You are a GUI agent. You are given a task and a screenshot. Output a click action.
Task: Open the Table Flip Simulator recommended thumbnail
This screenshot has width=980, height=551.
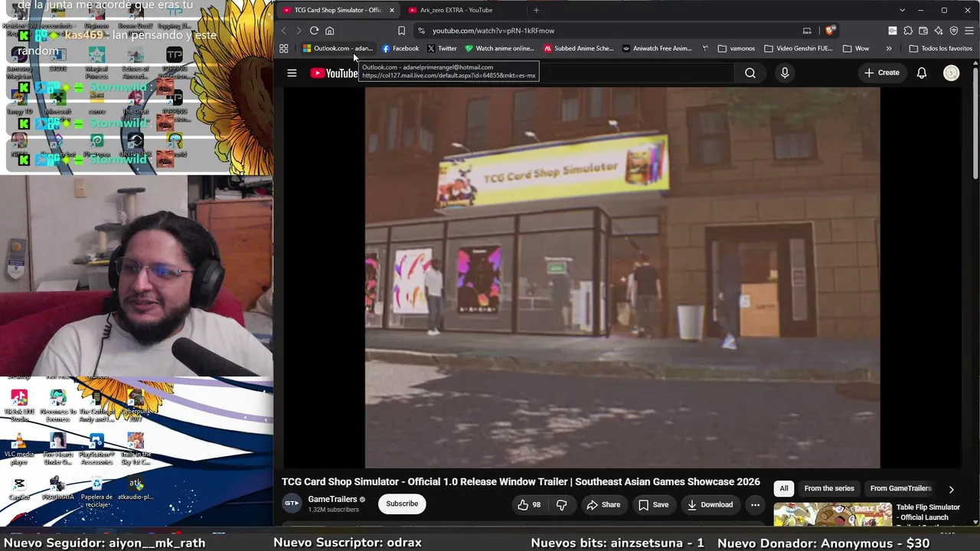832,515
